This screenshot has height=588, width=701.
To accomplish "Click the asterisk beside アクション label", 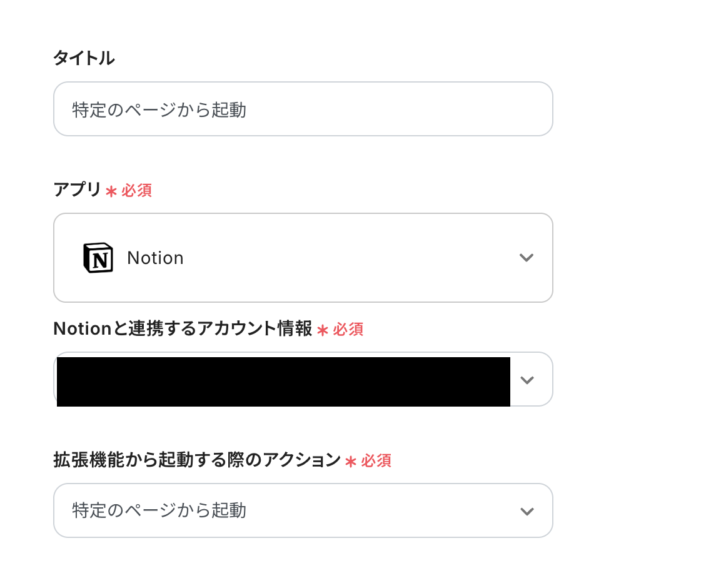I will (351, 462).
